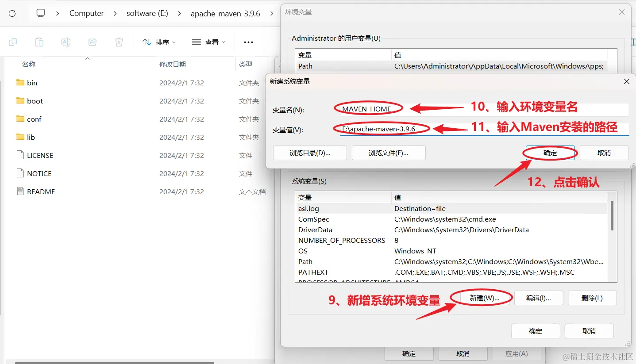Select the NUMBER_OF_PROCESSORS variable row
636x364 pixels.
click(451, 240)
